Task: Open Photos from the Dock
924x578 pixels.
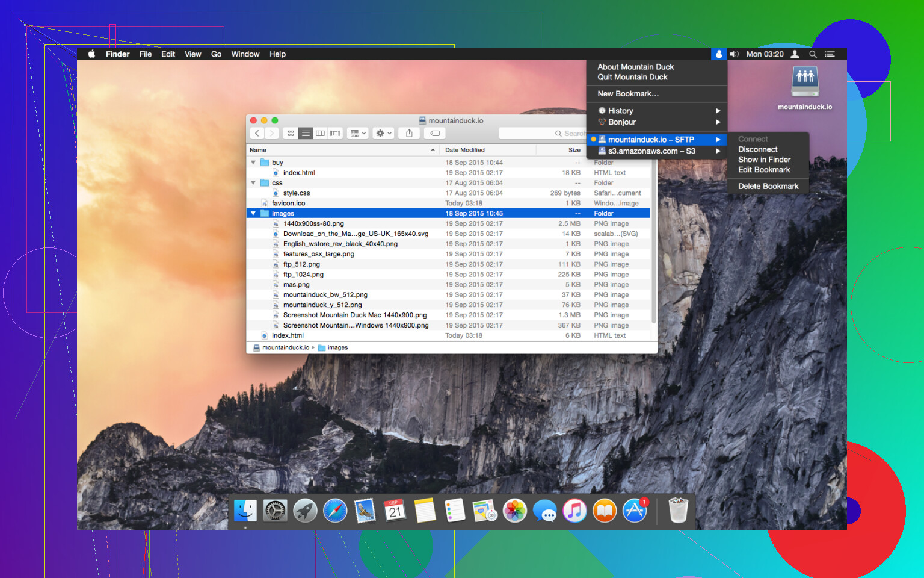Action: pyautogui.click(x=515, y=511)
